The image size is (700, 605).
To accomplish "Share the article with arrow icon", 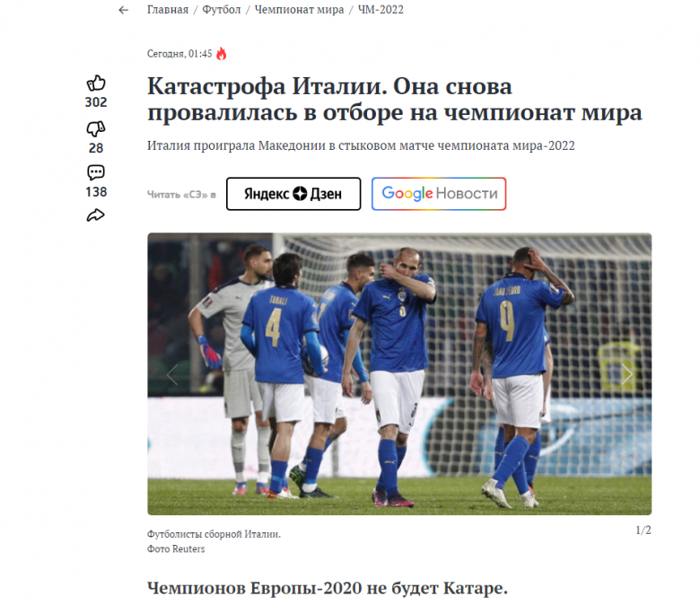I will [x=95, y=215].
